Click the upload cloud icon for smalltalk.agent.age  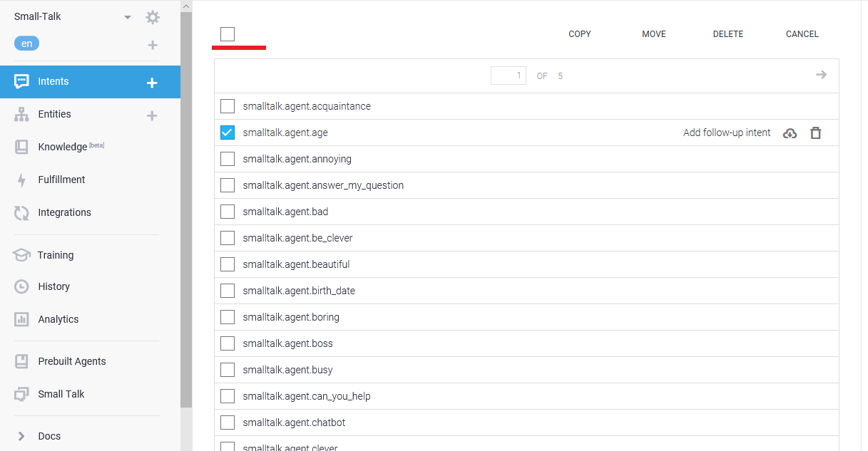click(x=790, y=133)
